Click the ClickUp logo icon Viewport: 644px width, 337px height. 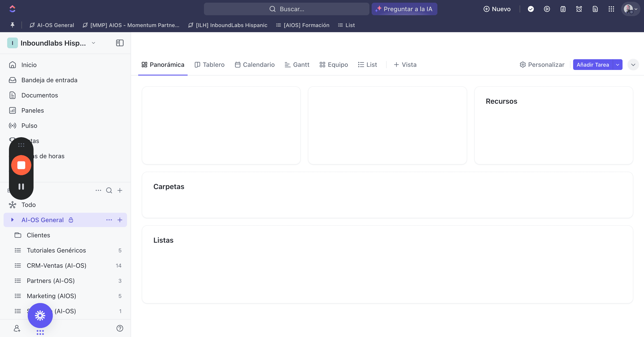pyautogui.click(x=12, y=9)
